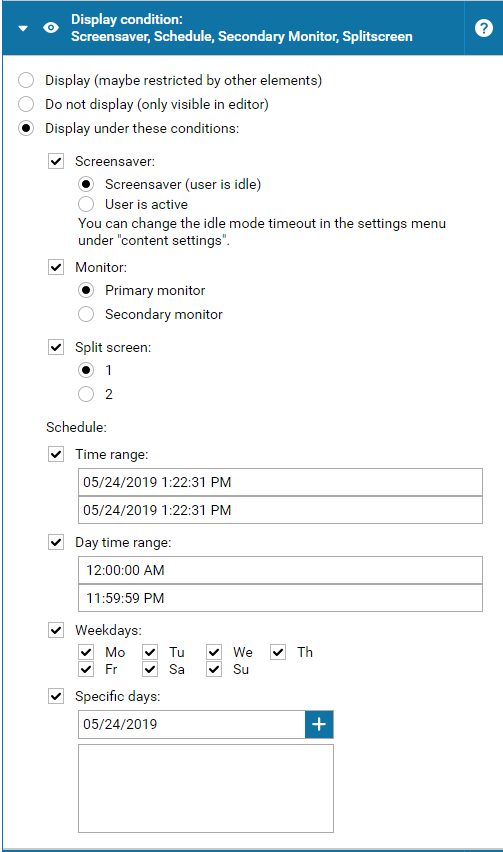503x852 pixels.
Task: Click the first Time range date field
Action: click(x=280, y=482)
